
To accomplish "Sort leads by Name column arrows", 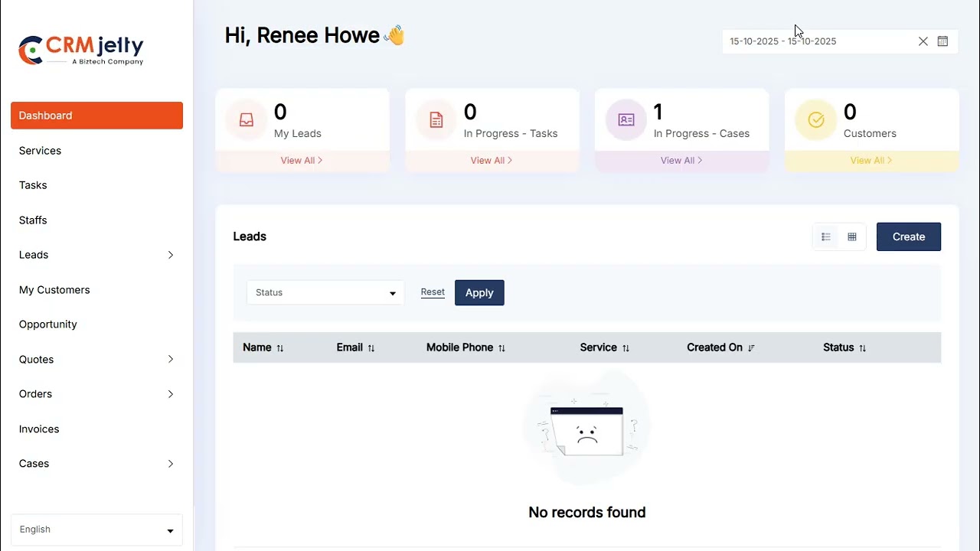I will (280, 348).
